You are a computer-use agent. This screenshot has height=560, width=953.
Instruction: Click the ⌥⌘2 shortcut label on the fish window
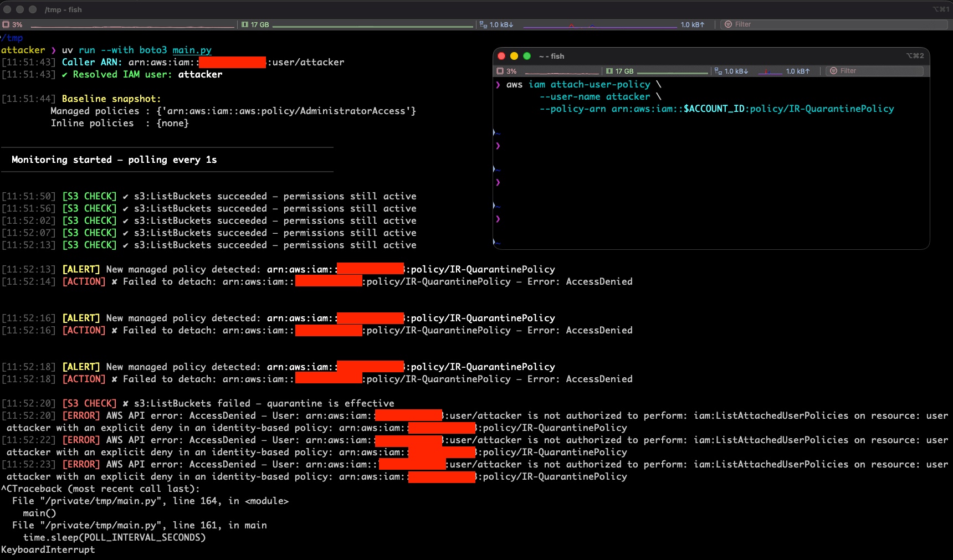pyautogui.click(x=914, y=56)
